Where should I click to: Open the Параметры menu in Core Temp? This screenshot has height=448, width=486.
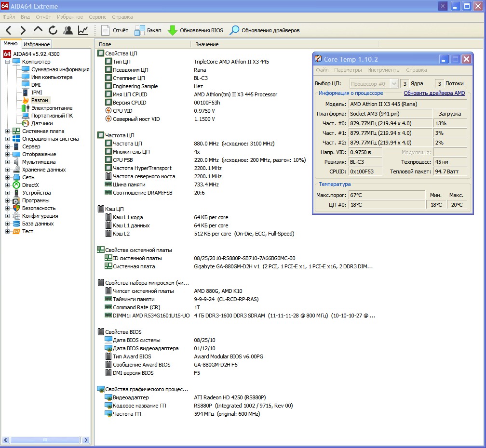pyautogui.click(x=348, y=70)
